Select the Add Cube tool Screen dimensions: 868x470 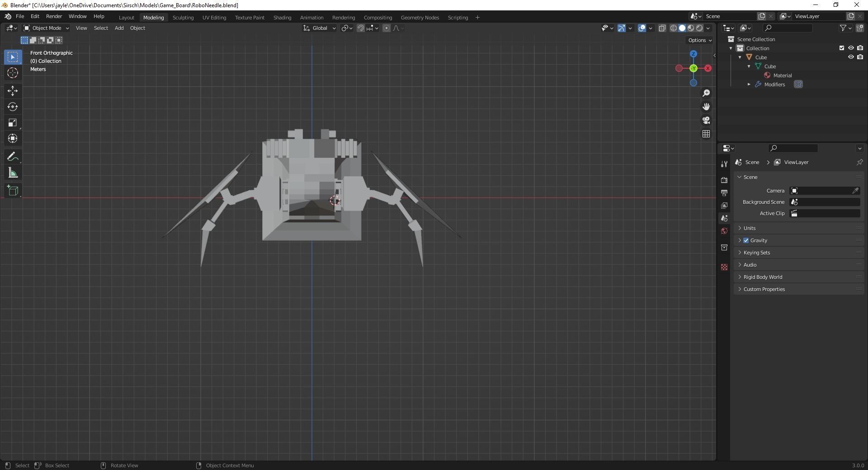click(13, 191)
